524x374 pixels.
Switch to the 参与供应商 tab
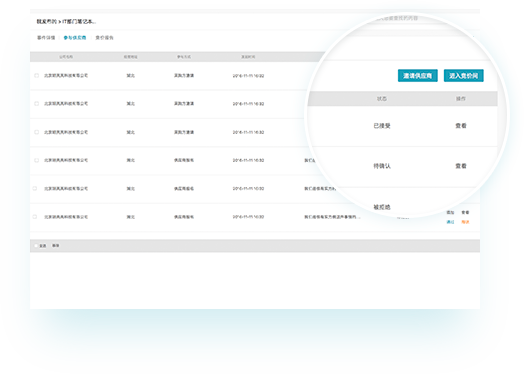click(x=75, y=38)
